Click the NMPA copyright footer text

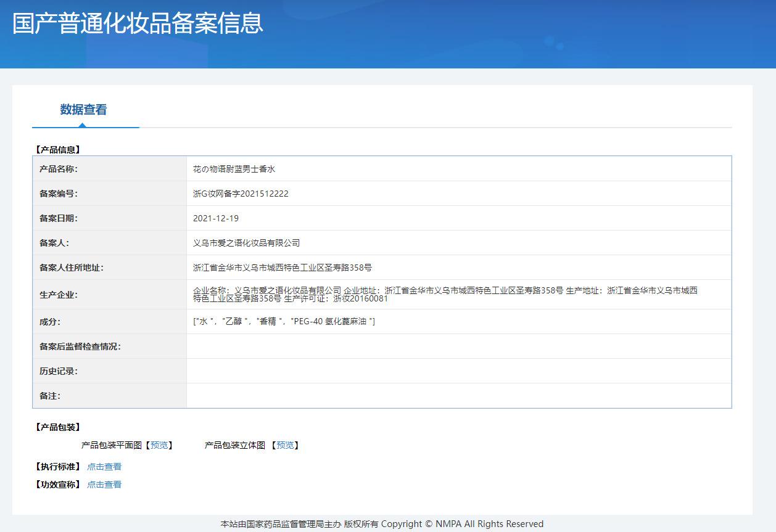[x=382, y=524]
